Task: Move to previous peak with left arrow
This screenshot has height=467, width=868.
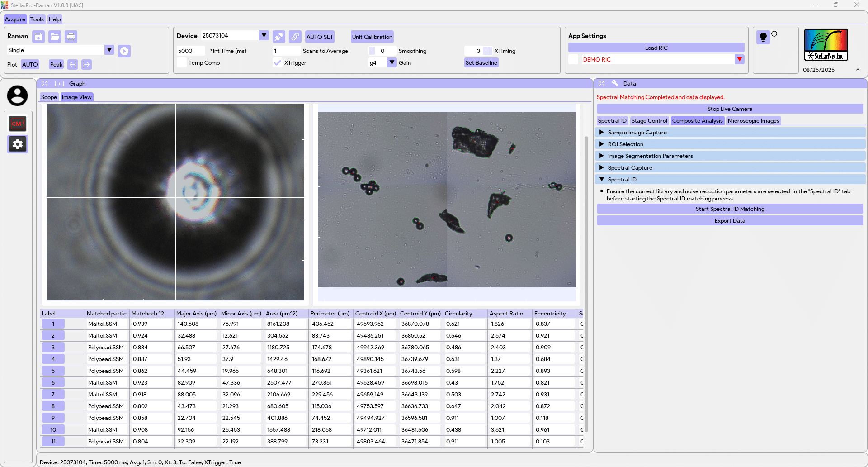Action: tap(72, 65)
